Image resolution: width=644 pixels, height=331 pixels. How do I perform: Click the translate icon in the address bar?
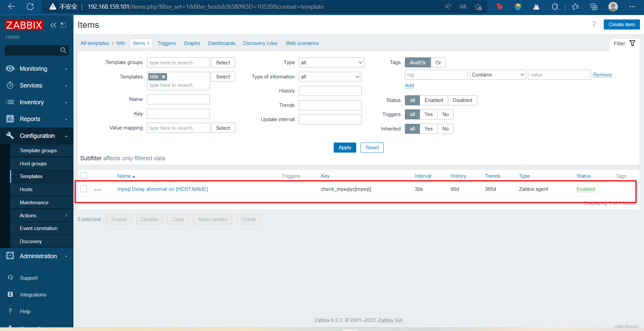(x=463, y=6)
